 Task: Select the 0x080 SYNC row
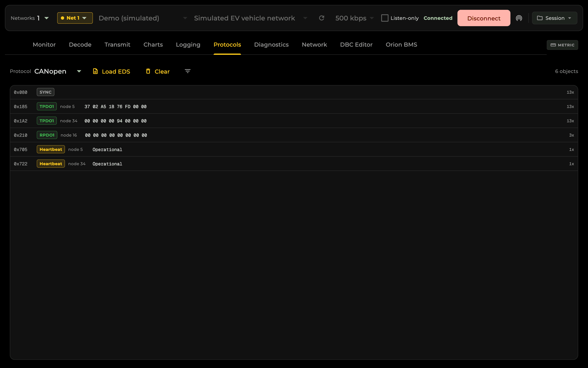[294, 92]
